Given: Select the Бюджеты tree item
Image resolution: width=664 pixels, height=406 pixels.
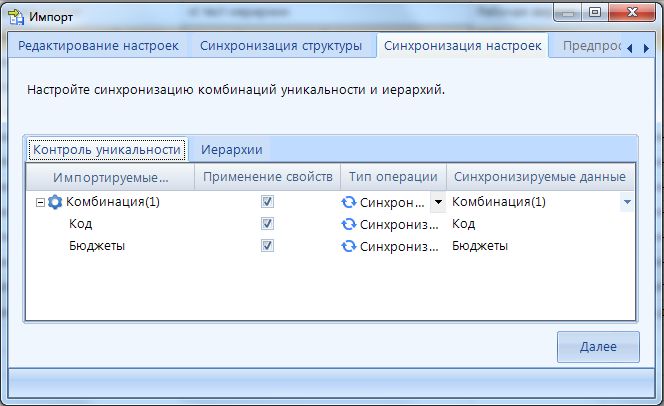Looking at the screenshot, I should coord(97,245).
